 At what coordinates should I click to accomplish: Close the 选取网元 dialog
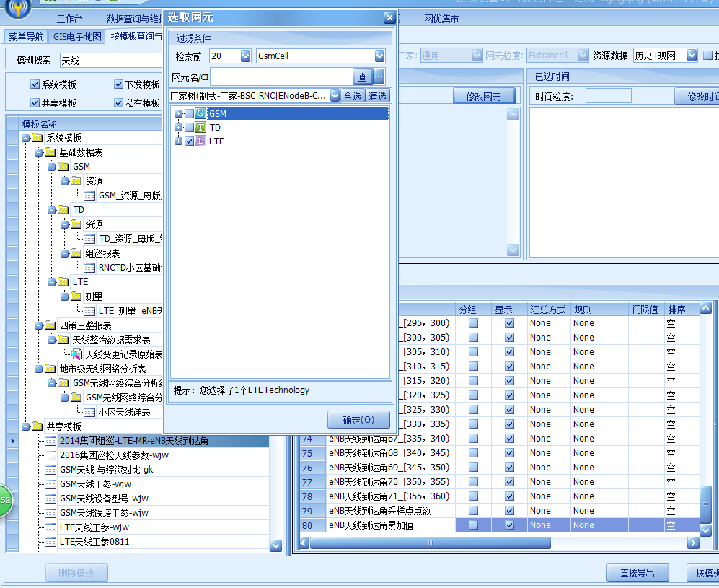coord(389,17)
